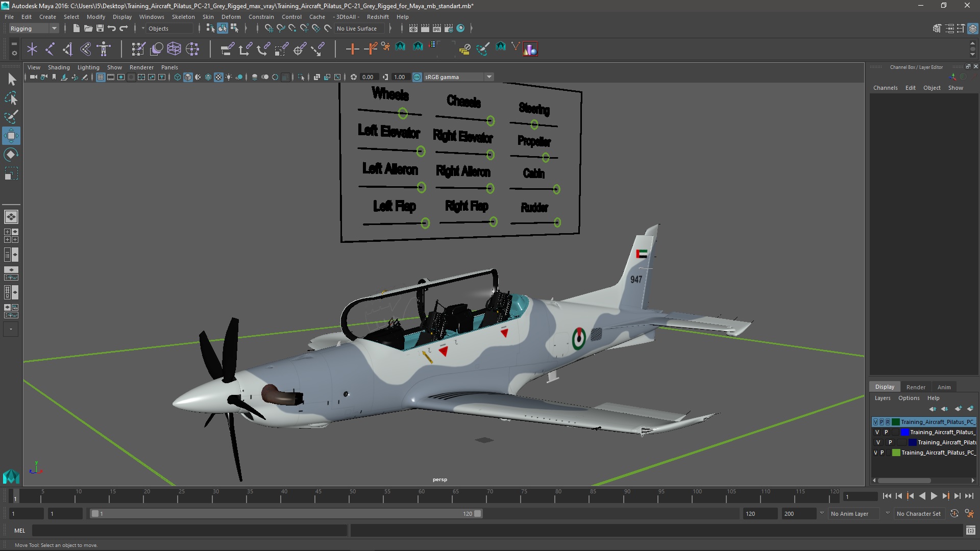The width and height of the screenshot is (980, 551).
Task: Open the Constrain menu
Action: [261, 17]
